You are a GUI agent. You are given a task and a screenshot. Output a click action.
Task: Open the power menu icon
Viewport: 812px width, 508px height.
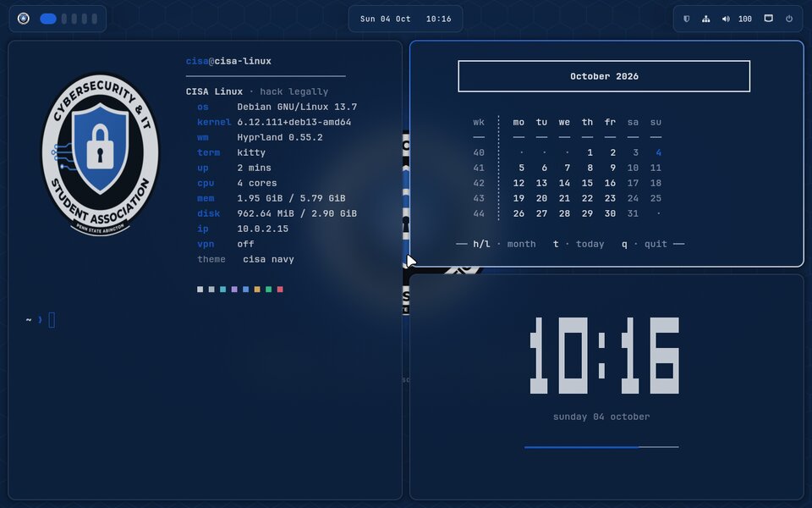[789, 19]
